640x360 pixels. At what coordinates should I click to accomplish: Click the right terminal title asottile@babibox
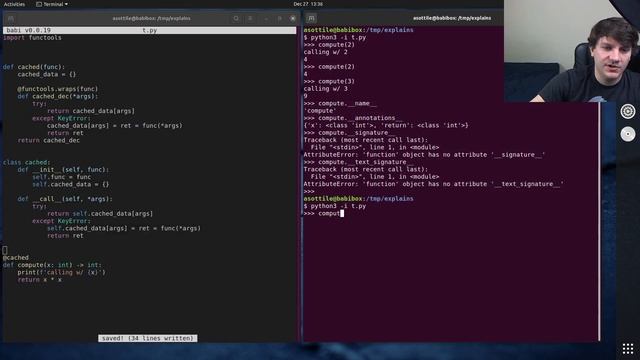click(452, 18)
